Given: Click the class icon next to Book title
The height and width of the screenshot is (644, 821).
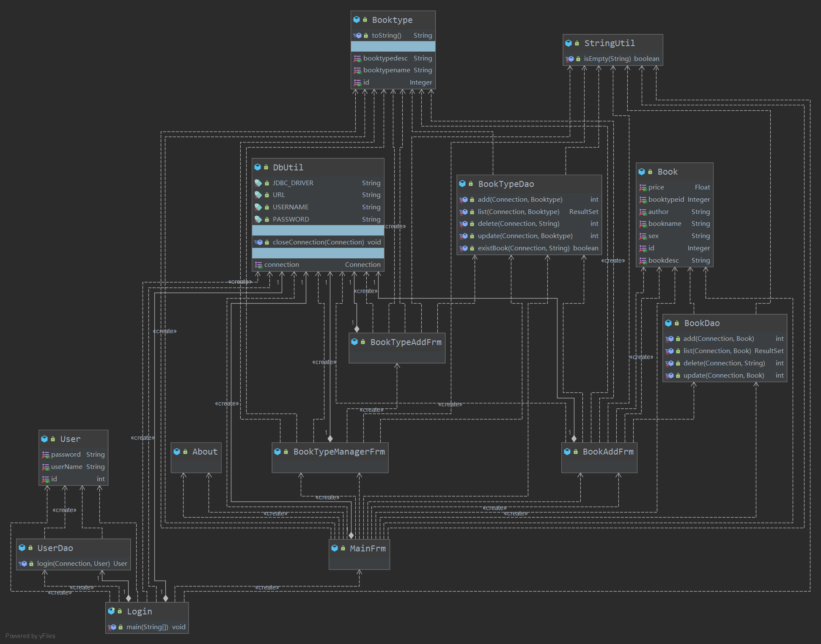Looking at the screenshot, I should [642, 171].
